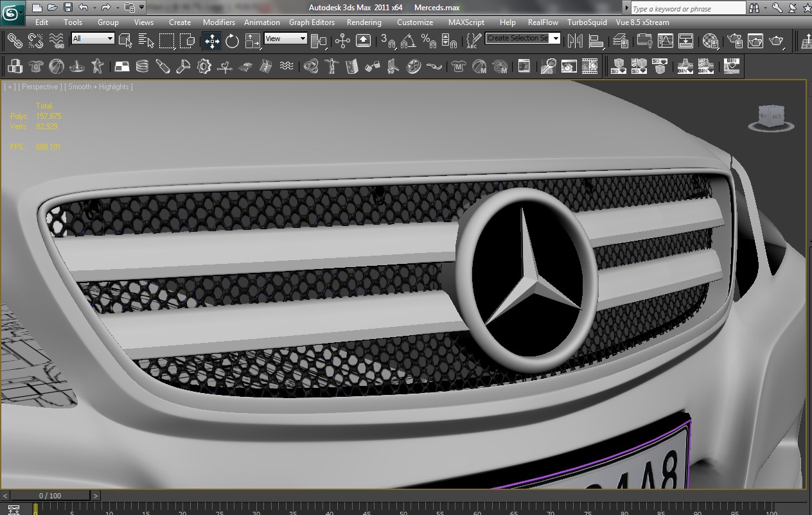
Task: Save the file with the floppy-disk button
Action: pyautogui.click(x=67, y=8)
